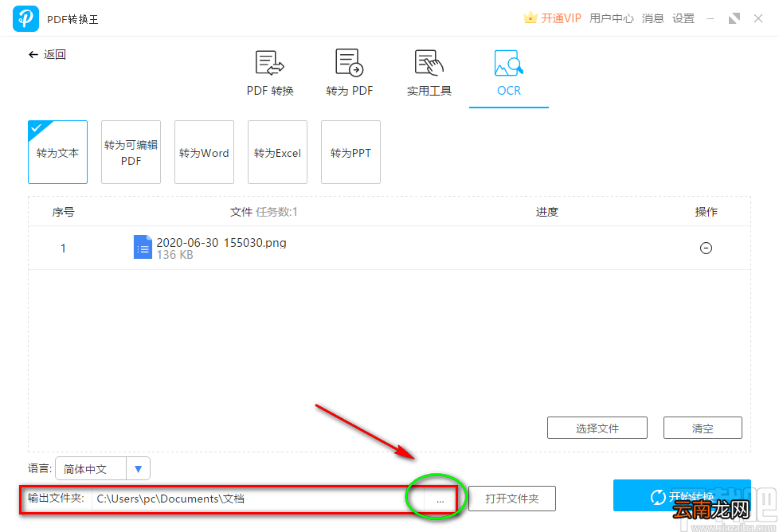
Task: Choose the 转为可编辑 PDF option
Action: click(131, 152)
